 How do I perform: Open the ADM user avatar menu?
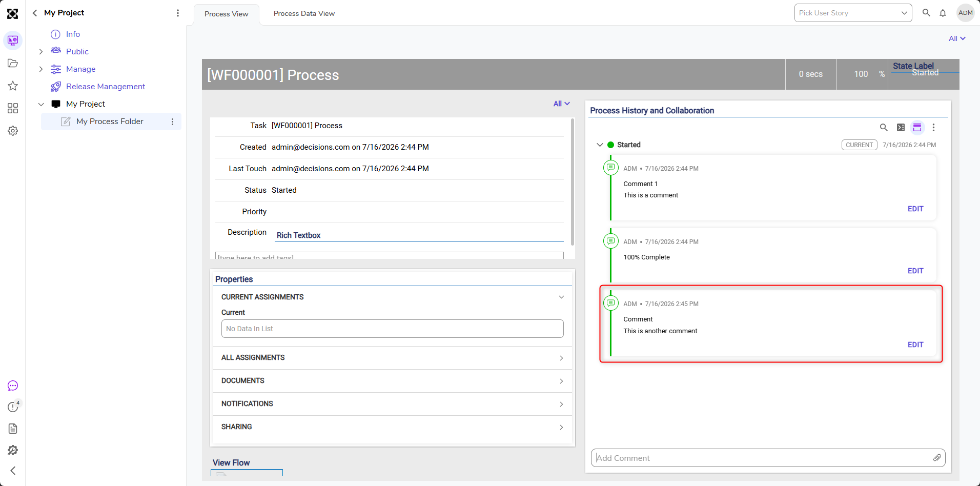point(966,13)
